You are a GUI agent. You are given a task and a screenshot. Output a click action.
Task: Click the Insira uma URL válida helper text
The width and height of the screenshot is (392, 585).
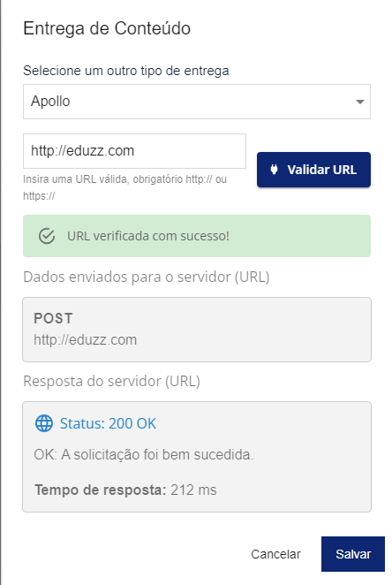124,187
